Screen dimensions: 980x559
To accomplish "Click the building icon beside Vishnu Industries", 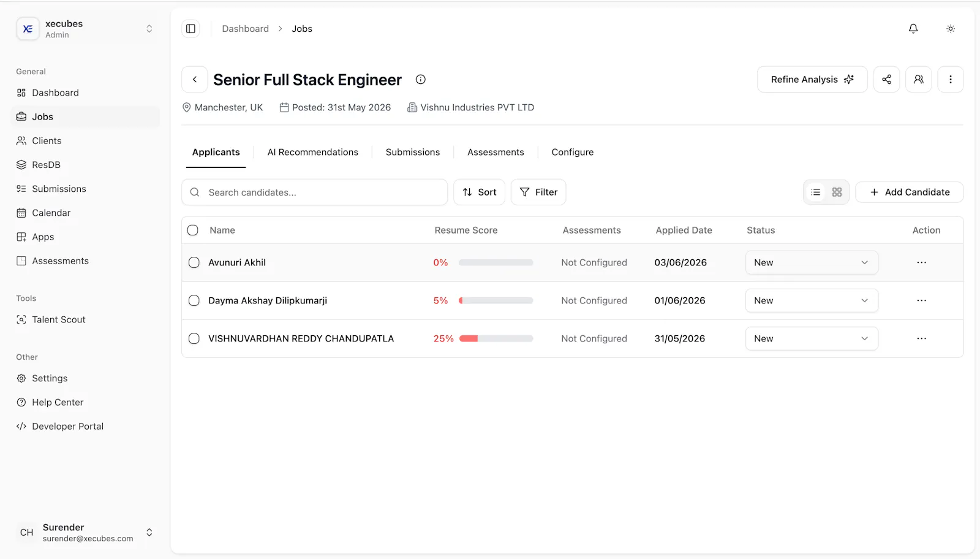I will (x=412, y=107).
